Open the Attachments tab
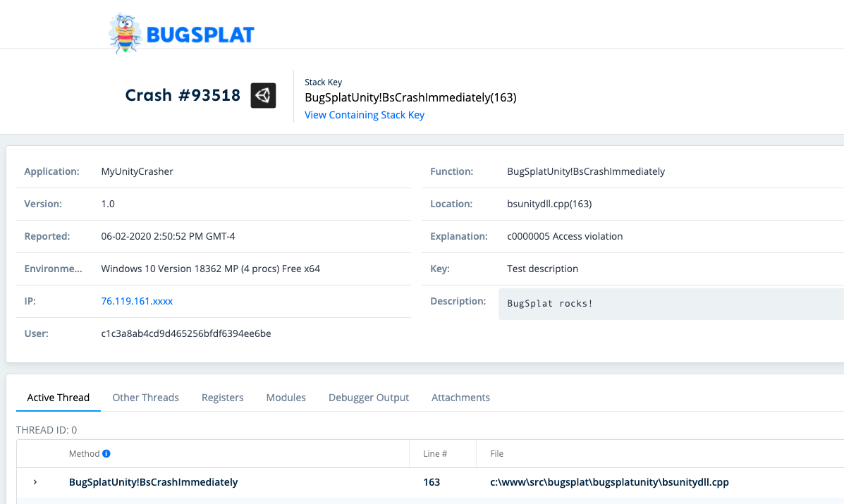The width and height of the screenshot is (844, 504). coord(460,398)
